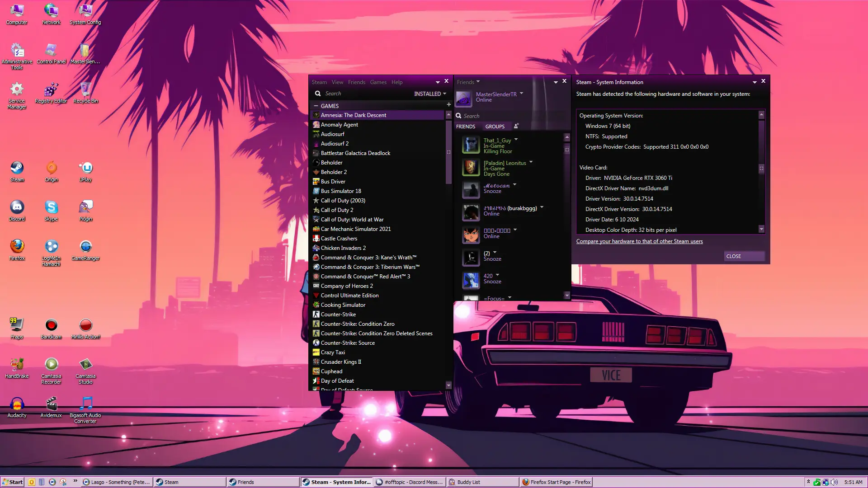Switch to Discord #offtopic taskbar button

click(x=410, y=482)
